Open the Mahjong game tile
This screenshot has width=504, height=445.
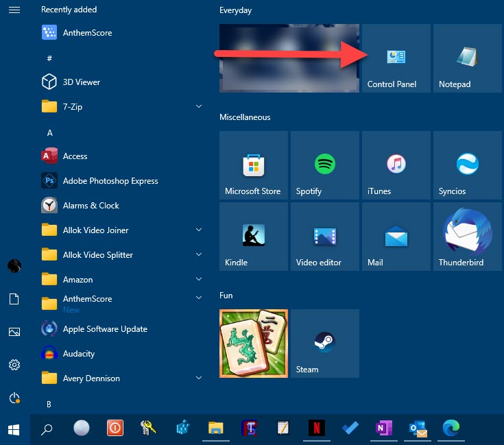click(x=254, y=344)
